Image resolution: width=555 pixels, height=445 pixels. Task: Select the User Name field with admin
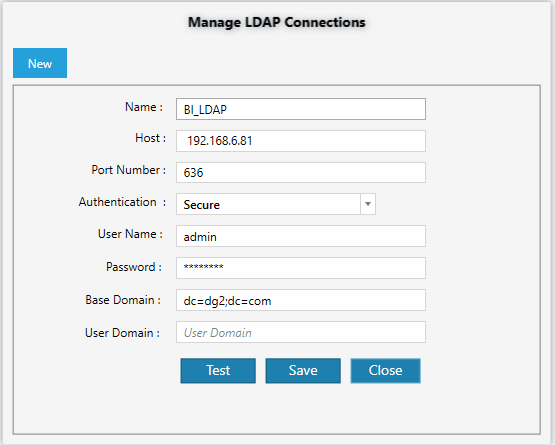[x=301, y=236]
